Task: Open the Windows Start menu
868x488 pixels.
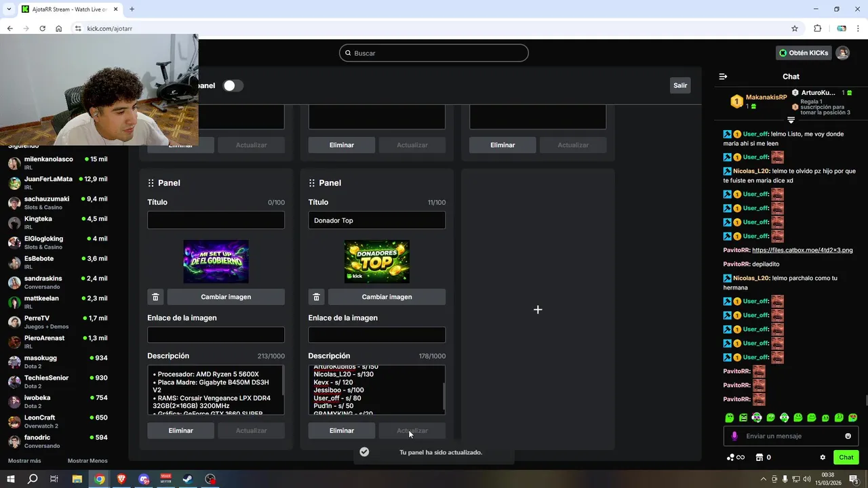Action: pos(11,479)
